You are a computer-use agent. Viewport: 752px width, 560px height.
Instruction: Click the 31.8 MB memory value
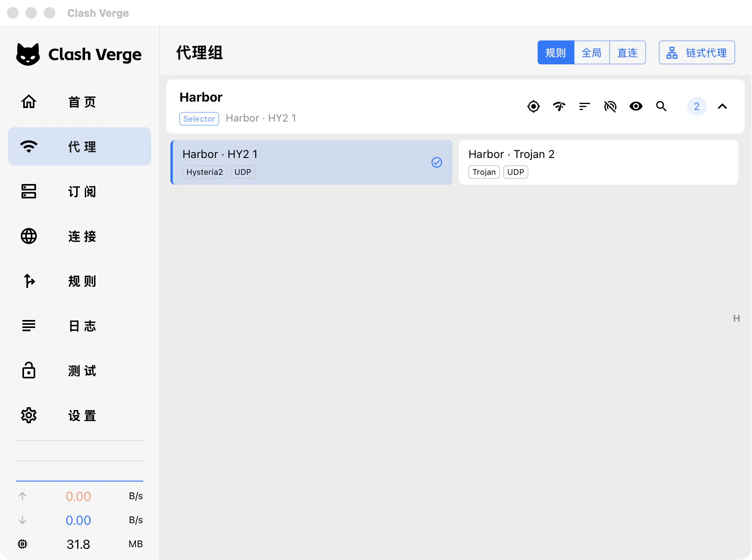pyautogui.click(x=78, y=544)
